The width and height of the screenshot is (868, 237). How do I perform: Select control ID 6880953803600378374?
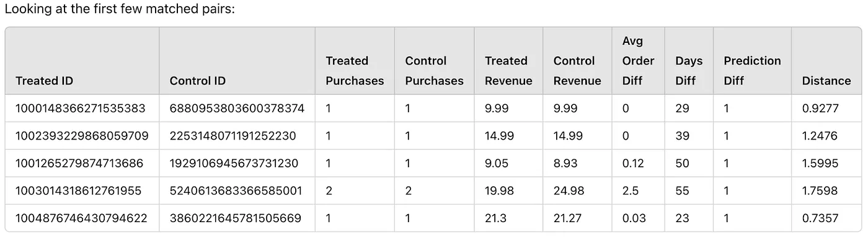tap(237, 109)
